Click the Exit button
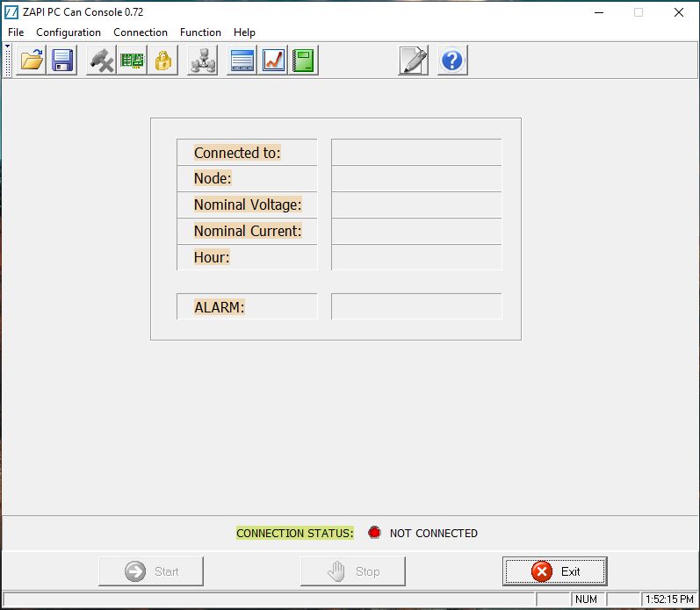This screenshot has height=610, width=700. click(555, 571)
